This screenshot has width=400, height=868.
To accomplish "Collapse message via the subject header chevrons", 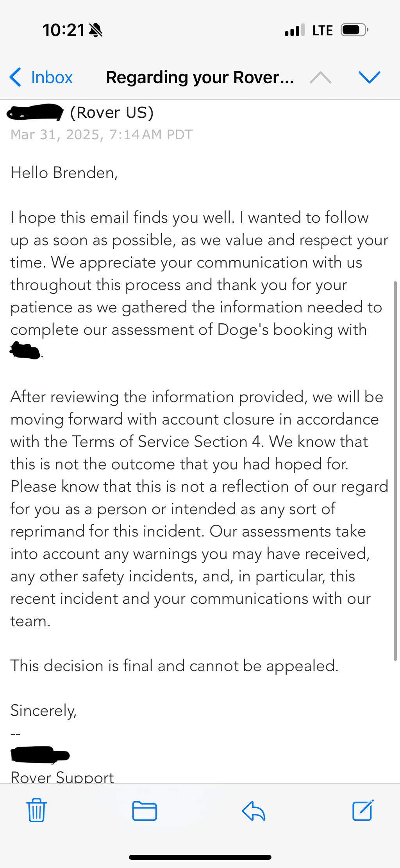I will [x=345, y=77].
